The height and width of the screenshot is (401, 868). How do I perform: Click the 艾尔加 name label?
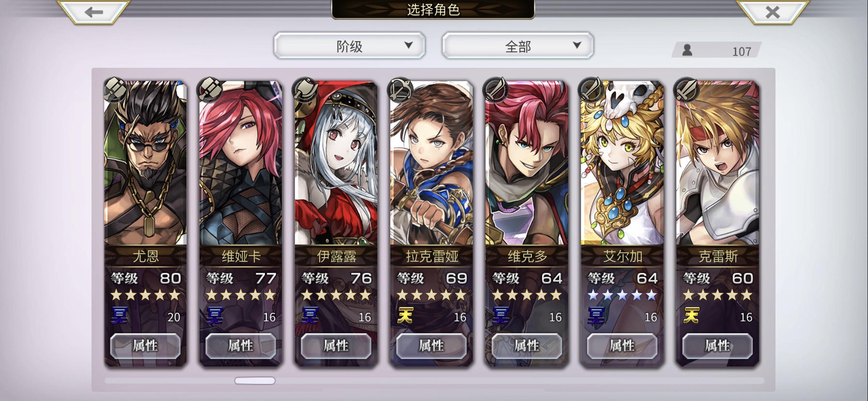(622, 256)
